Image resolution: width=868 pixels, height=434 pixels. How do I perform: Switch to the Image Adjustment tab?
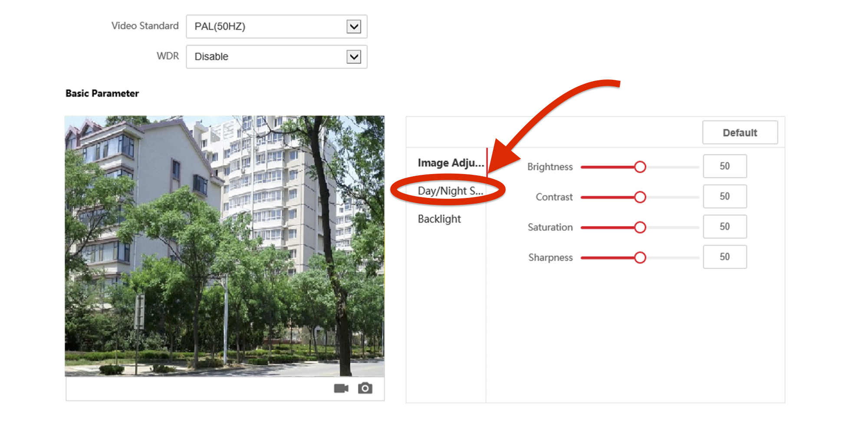point(450,163)
